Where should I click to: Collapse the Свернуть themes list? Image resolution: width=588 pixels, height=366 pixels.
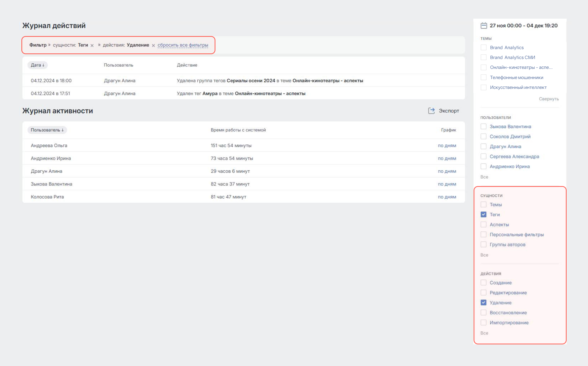549,99
